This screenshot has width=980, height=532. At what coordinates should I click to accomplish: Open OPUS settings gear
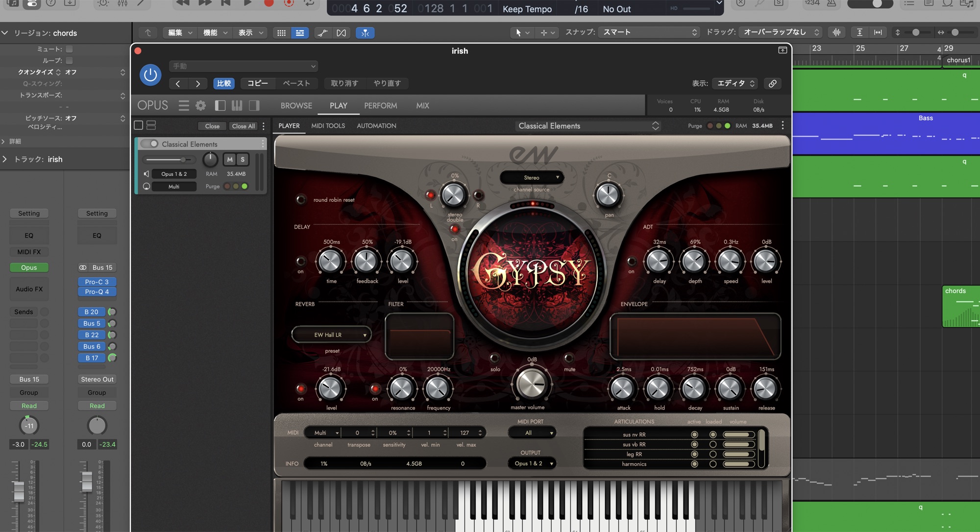click(200, 105)
